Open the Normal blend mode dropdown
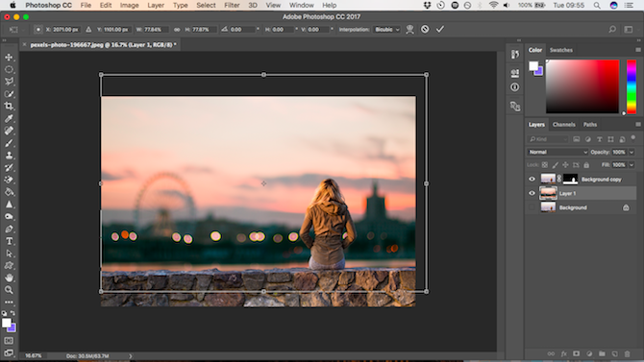This screenshot has width=644, height=362. (x=557, y=152)
